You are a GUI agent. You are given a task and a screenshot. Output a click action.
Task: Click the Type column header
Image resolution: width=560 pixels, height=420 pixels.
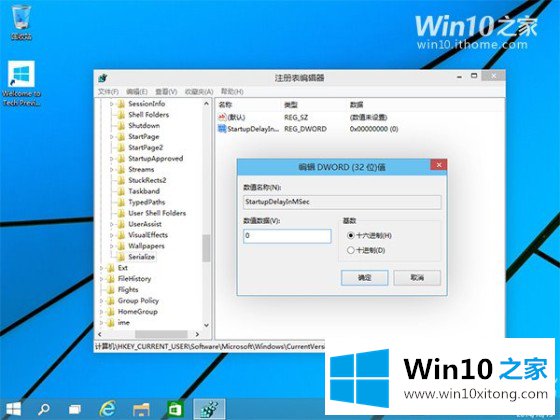coord(291,105)
